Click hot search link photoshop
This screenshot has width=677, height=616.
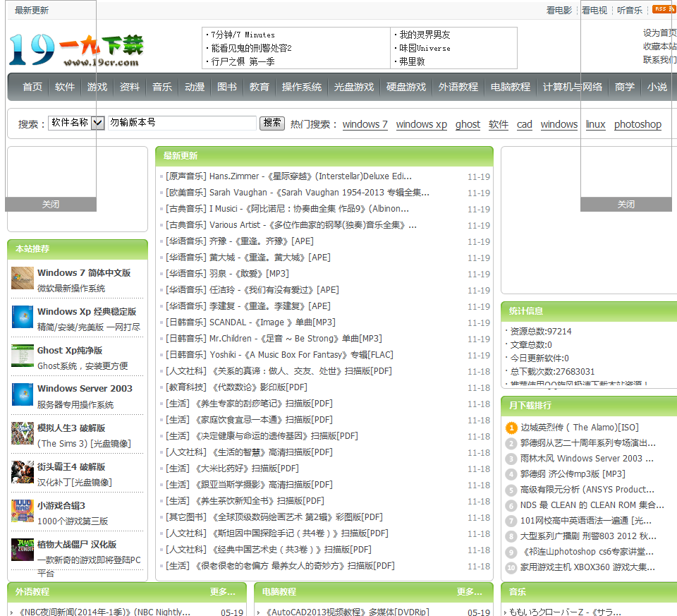click(638, 124)
